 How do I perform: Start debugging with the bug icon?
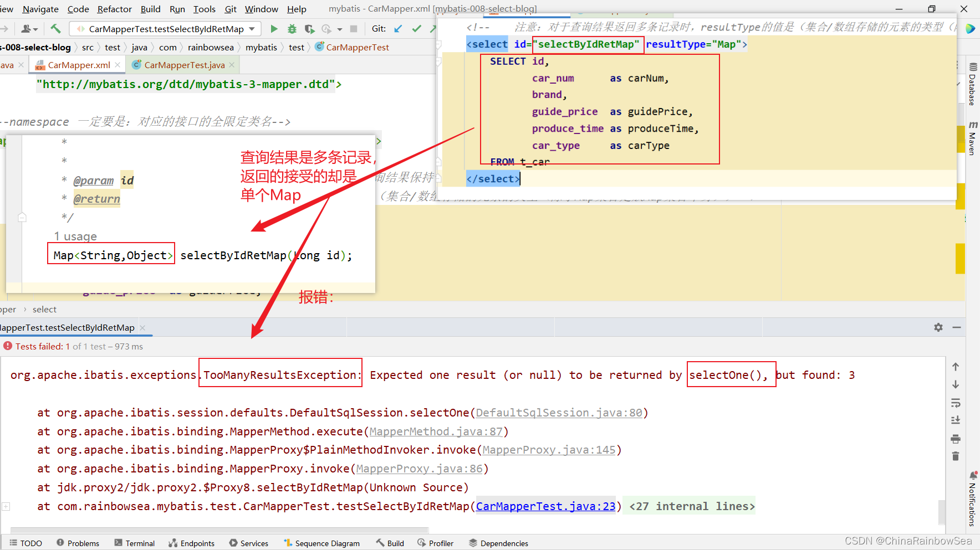pos(292,29)
